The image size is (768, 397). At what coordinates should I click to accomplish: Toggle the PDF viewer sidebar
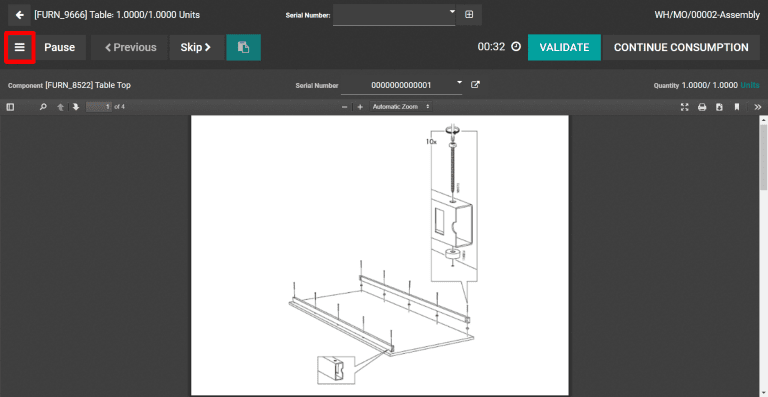pyautogui.click(x=10, y=107)
